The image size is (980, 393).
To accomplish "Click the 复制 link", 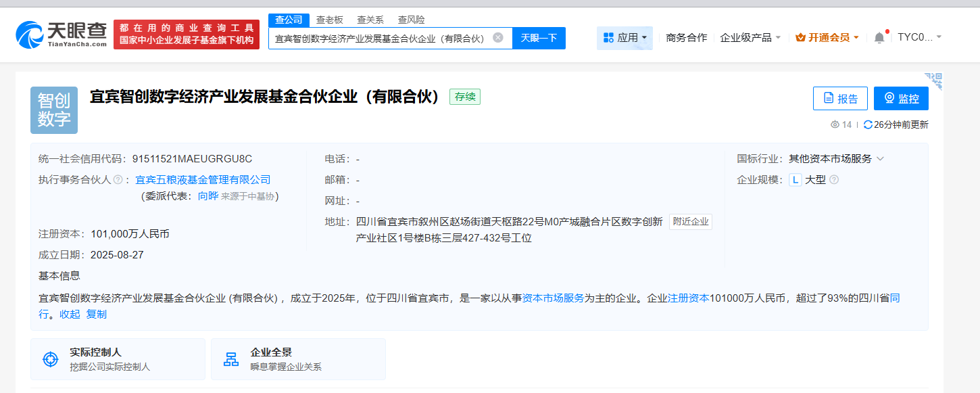I will (x=97, y=315).
